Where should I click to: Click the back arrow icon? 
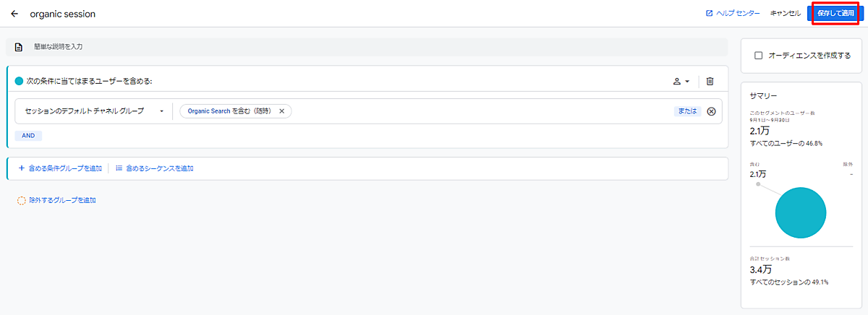pos(14,14)
